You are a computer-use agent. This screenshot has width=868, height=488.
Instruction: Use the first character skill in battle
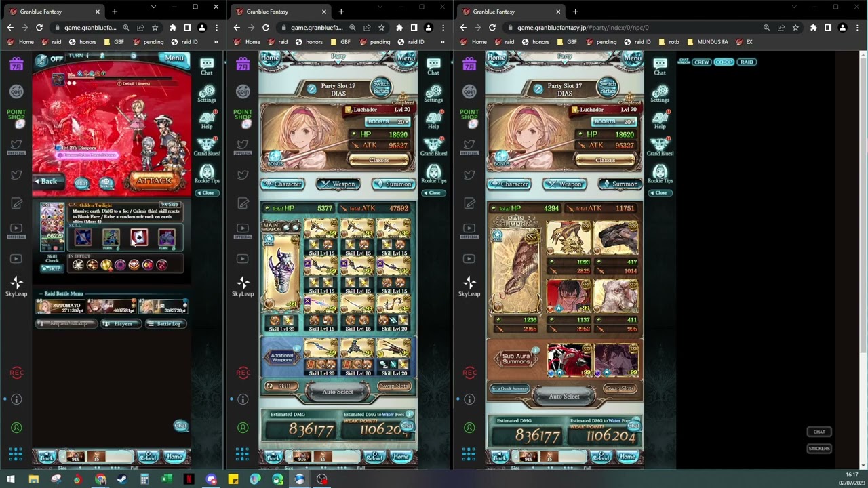point(83,237)
